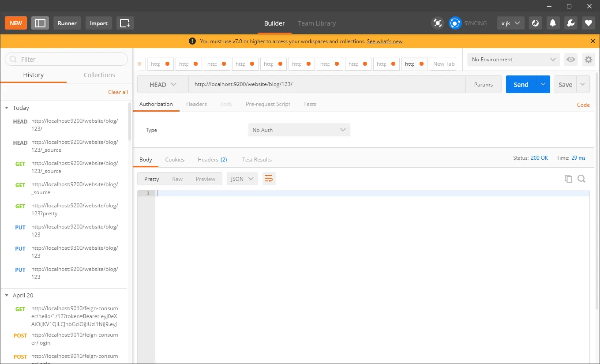Click the SYNCING status icon
Image resolution: width=600 pixels, height=364 pixels.
(x=455, y=23)
